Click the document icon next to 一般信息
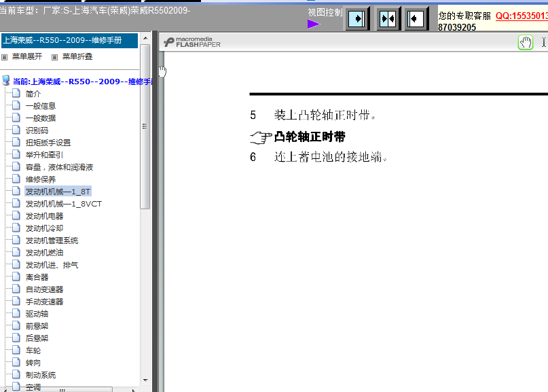The image size is (548, 392). [x=16, y=105]
